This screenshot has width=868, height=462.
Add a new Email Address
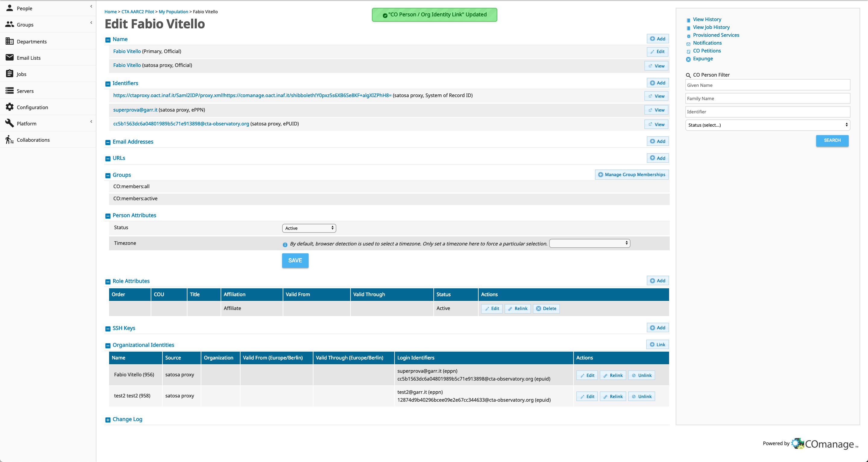click(658, 141)
